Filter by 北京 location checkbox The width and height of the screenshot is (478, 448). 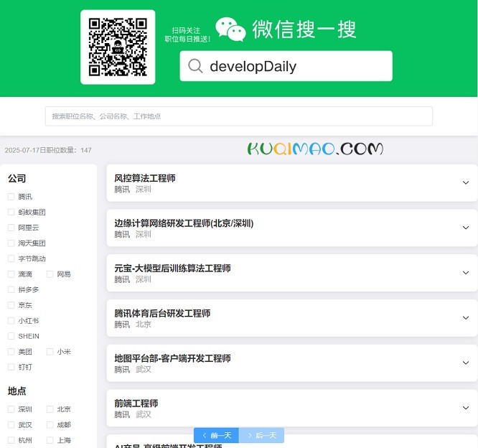[50, 409]
